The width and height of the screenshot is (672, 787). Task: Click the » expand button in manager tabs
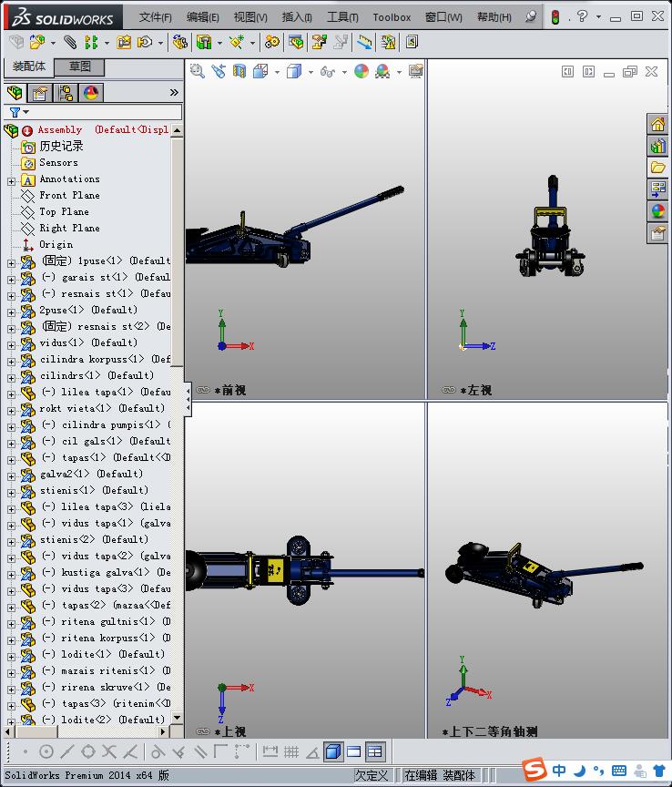[174, 93]
